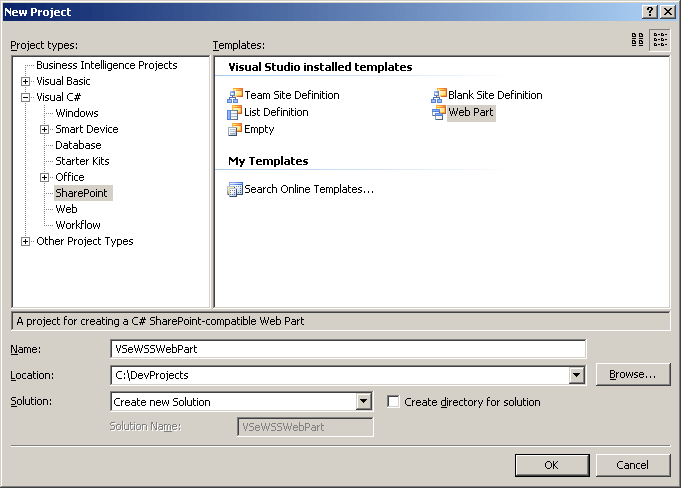Select Office project type

(x=69, y=177)
